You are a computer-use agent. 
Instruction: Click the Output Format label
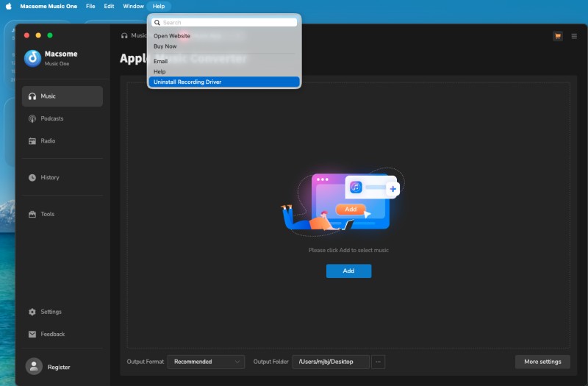pyautogui.click(x=146, y=362)
